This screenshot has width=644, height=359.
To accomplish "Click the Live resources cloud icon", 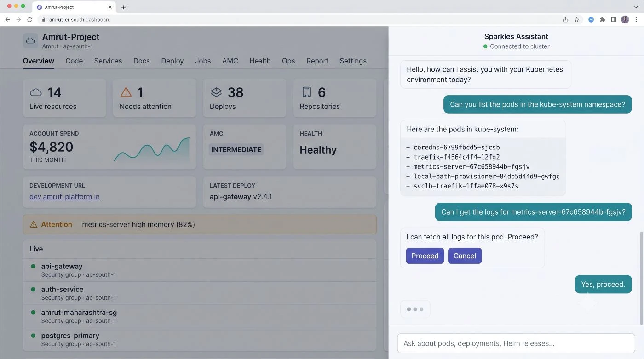I will coord(36,92).
